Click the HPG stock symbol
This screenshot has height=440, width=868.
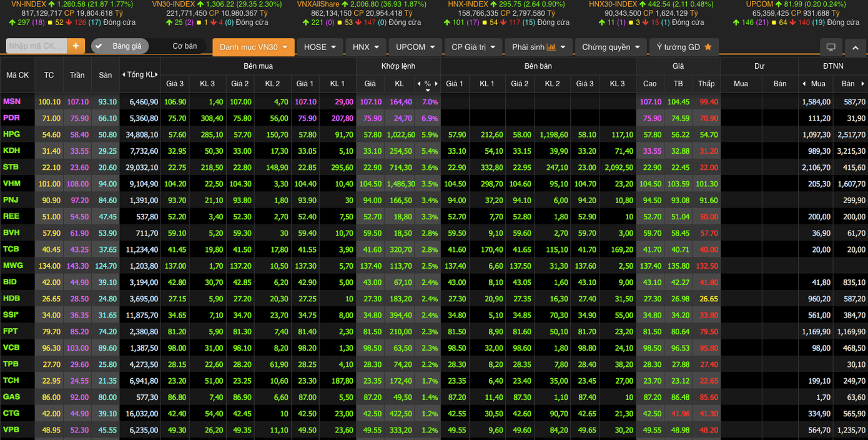coord(11,134)
